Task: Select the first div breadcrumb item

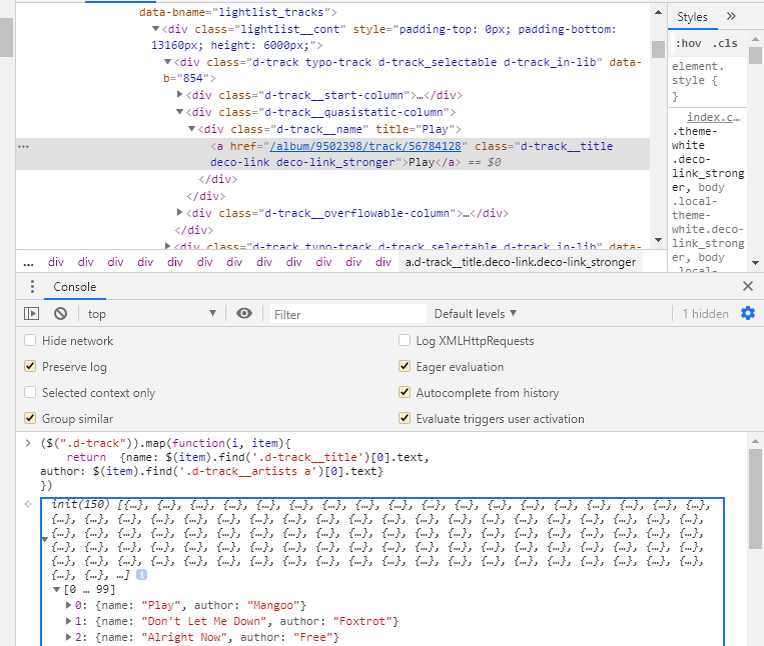Action: (x=56, y=262)
